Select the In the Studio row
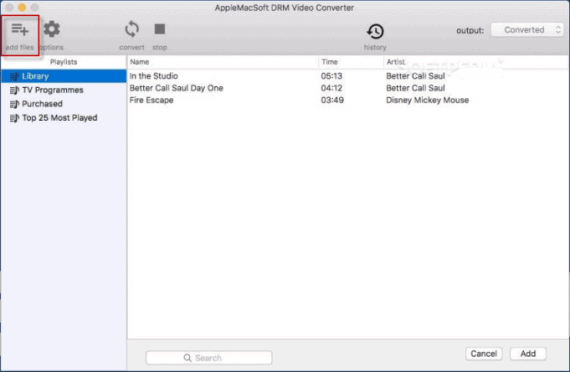 point(348,76)
